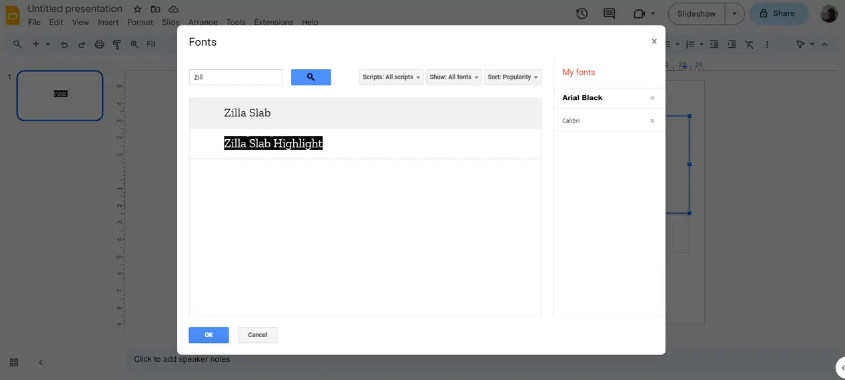Screen dimensions: 845x380
Task: Select slide 1 thumbnail
Action: click(60, 95)
